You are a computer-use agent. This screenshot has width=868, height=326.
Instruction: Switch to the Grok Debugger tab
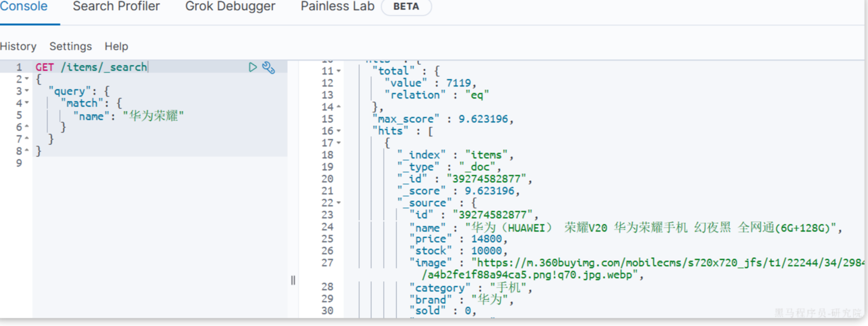[x=230, y=7]
